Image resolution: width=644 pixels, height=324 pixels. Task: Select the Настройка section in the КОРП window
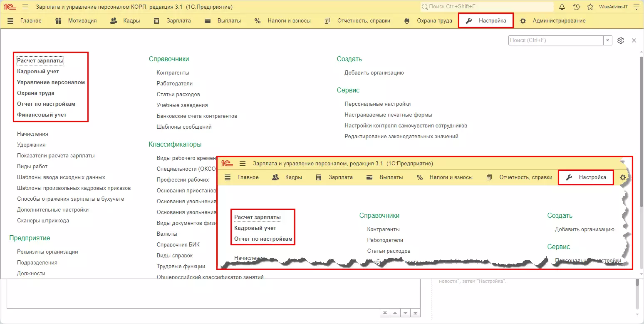[485, 21]
